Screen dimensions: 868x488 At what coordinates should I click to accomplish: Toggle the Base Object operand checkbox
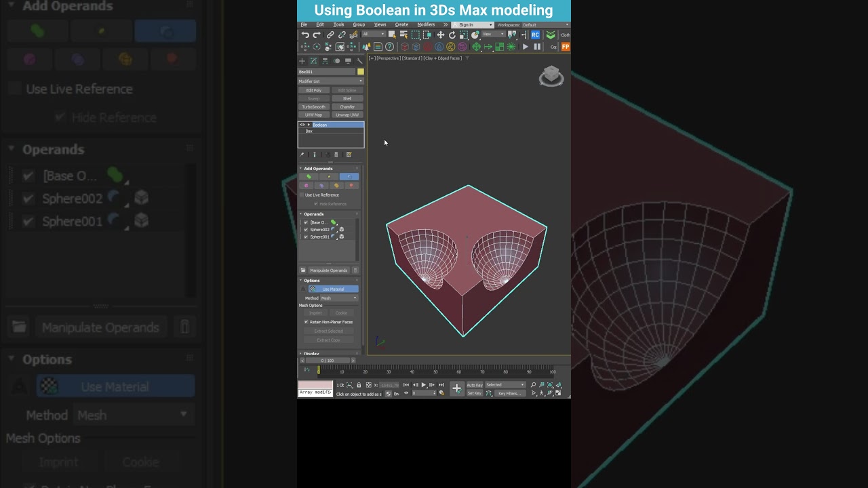click(306, 222)
